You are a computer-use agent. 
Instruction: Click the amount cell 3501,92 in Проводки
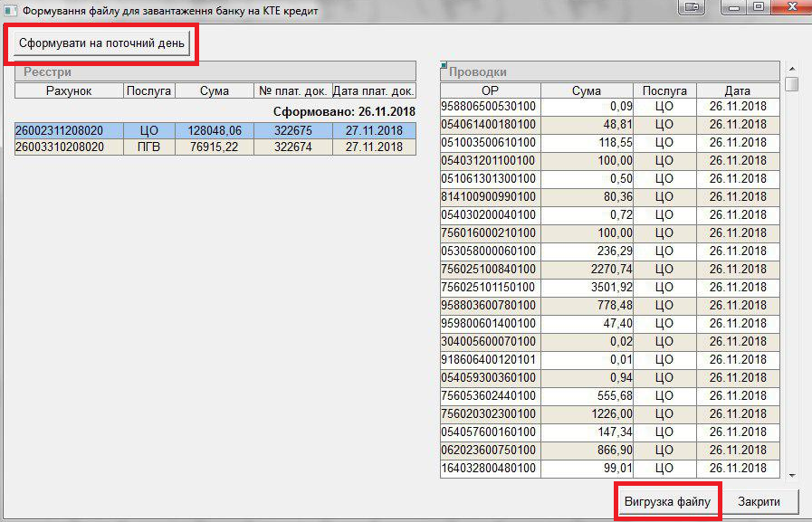(x=586, y=287)
